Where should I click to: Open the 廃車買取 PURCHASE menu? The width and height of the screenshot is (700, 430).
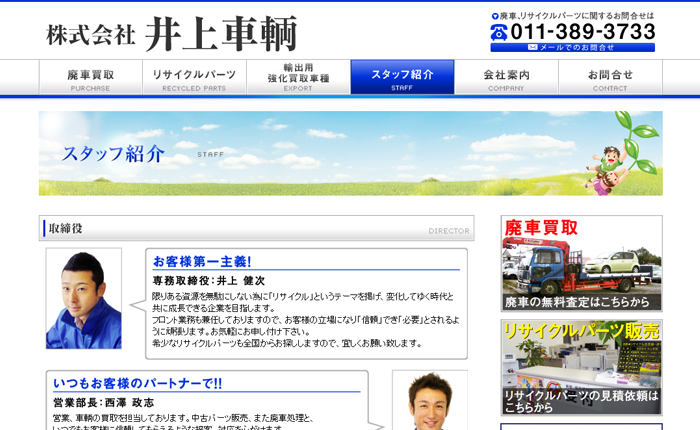[x=91, y=77]
